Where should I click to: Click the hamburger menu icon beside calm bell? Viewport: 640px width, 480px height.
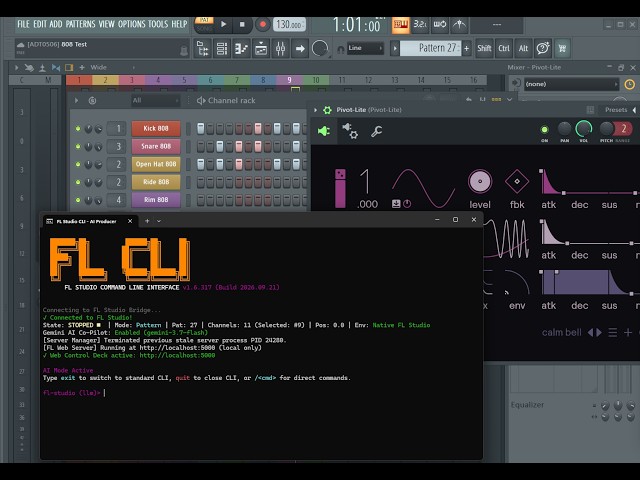coord(612,333)
